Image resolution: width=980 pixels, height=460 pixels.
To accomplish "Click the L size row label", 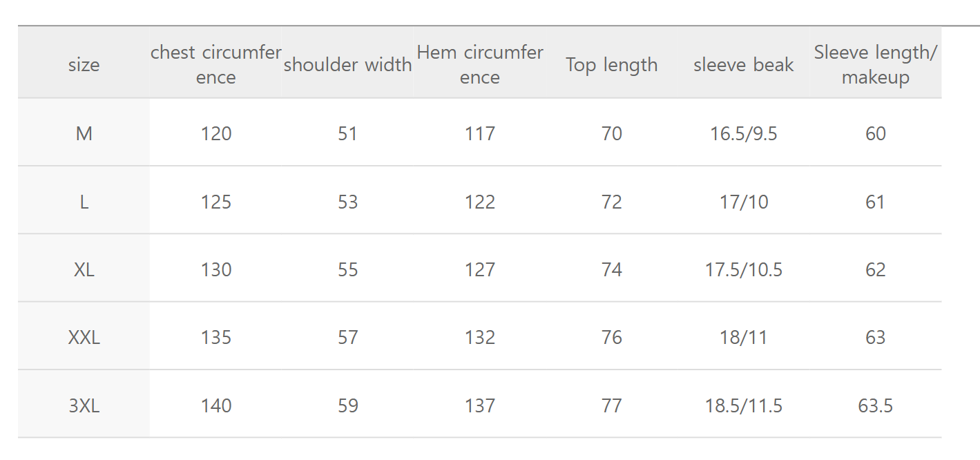I will (84, 202).
